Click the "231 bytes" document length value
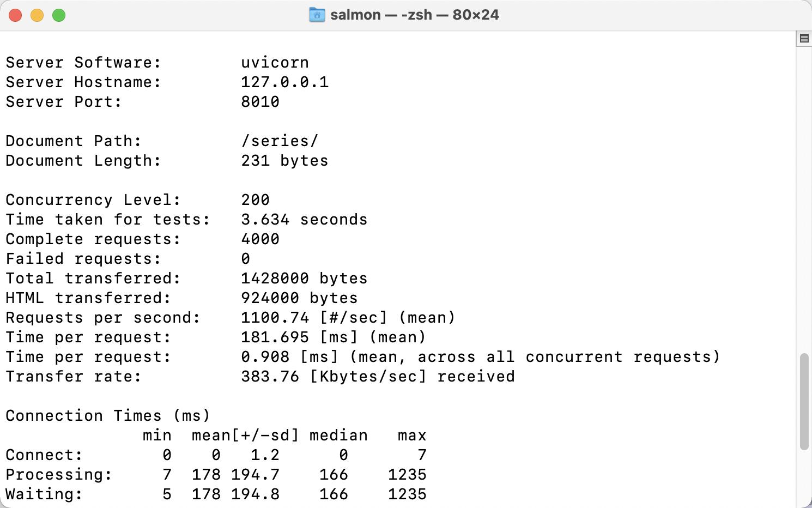Viewport: 812px width, 508px height. [x=284, y=161]
